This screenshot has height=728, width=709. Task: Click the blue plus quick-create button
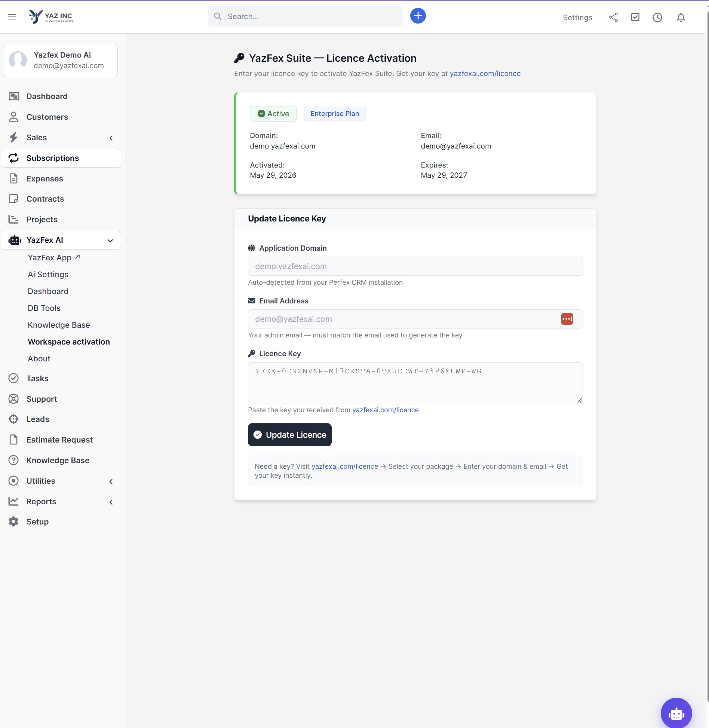418,16
